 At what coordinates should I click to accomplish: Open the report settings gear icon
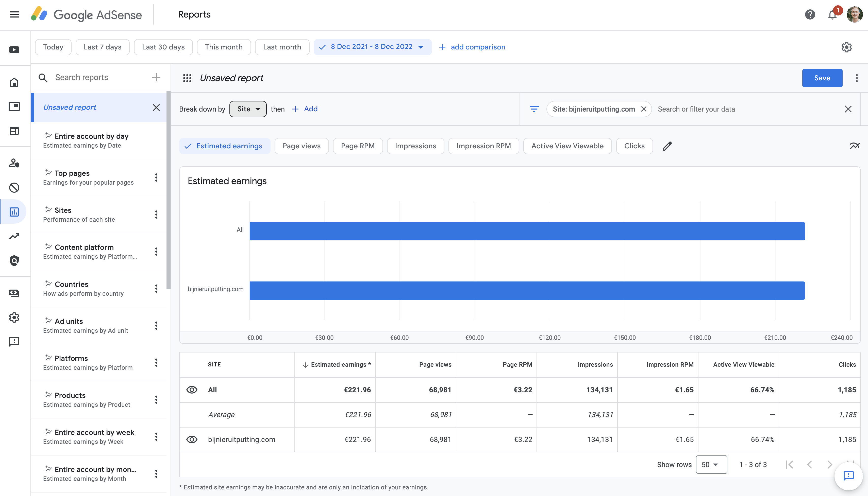click(x=846, y=47)
